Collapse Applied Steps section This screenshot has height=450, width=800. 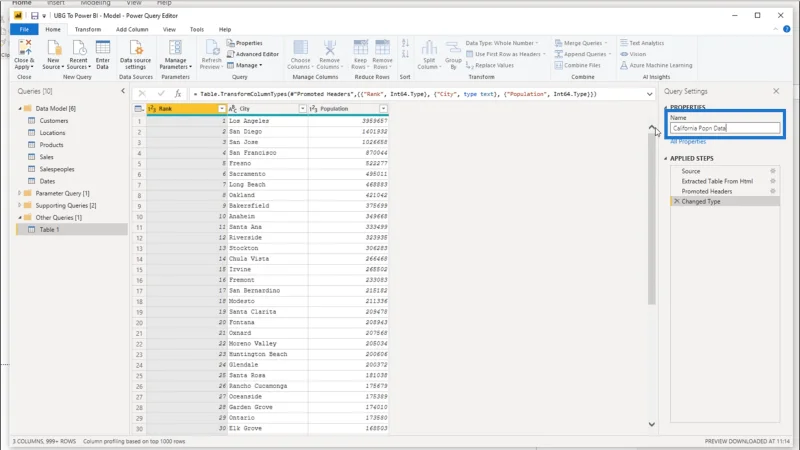coord(665,159)
